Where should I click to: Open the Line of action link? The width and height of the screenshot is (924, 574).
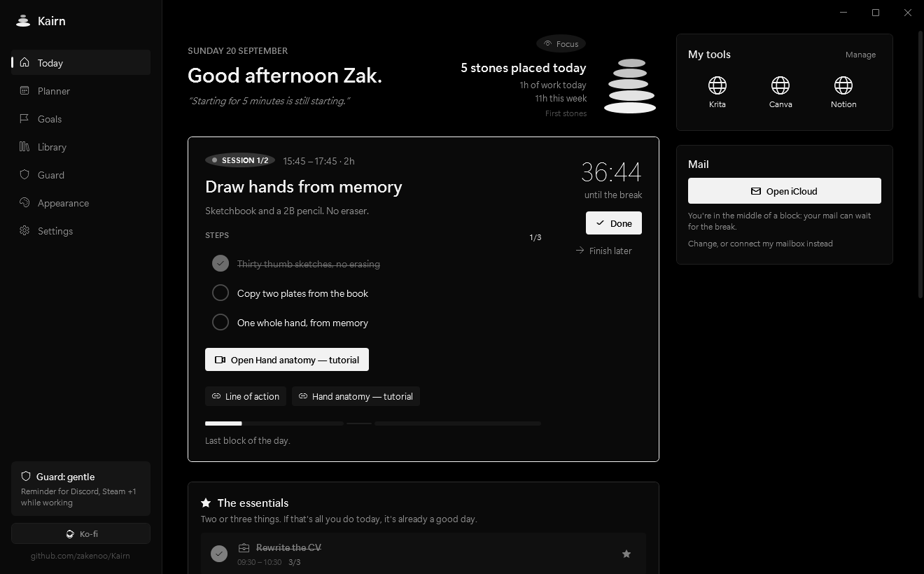(x=246, y=396)
